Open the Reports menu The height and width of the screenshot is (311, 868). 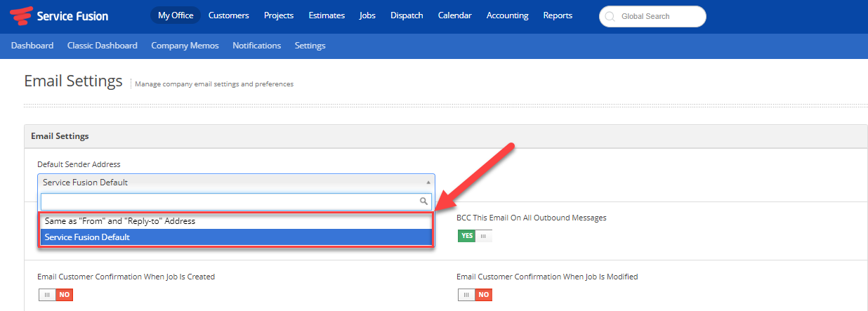point(558,15)
